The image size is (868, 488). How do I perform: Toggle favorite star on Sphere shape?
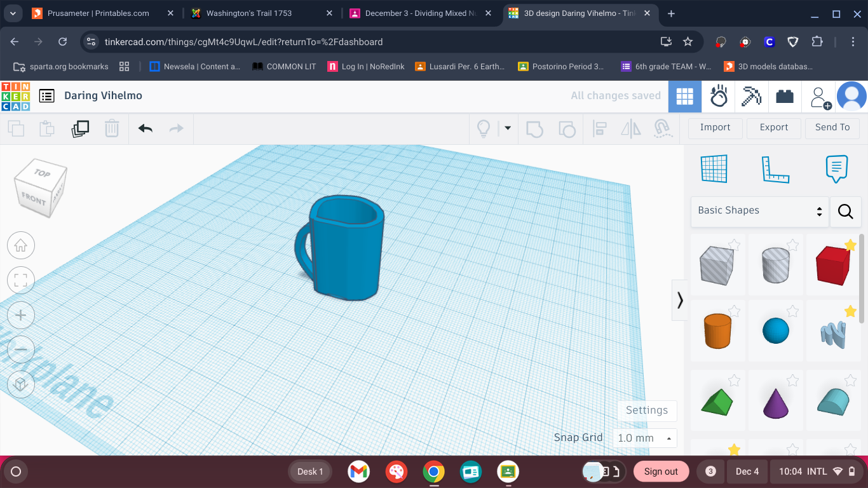(x=792, y=311)
